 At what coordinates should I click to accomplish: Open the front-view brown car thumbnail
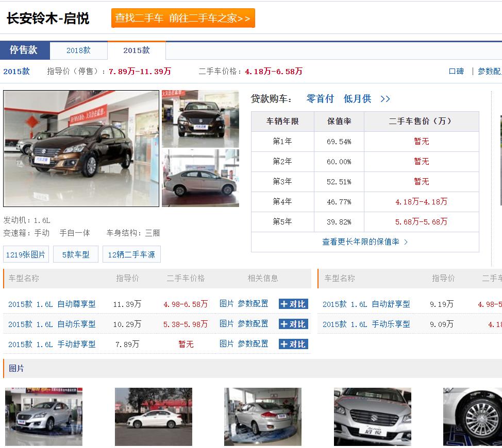point(200,119)
